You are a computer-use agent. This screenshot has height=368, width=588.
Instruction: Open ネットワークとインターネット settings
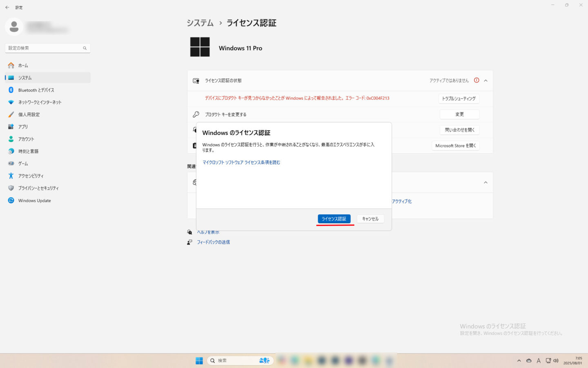coord(48,102)
